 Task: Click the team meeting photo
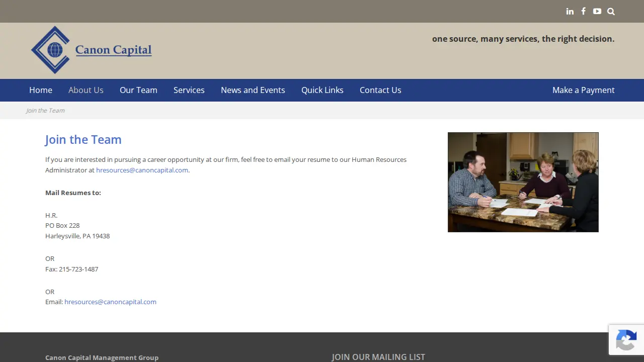523,182
